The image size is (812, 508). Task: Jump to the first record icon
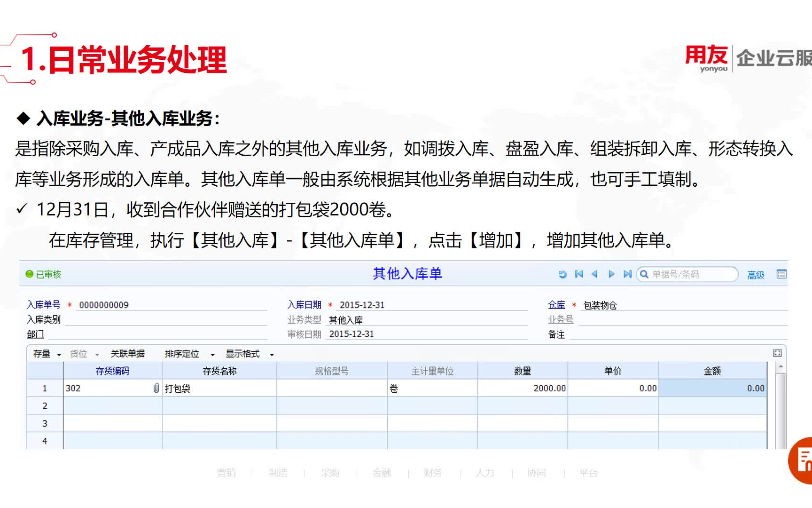(579, 274)
